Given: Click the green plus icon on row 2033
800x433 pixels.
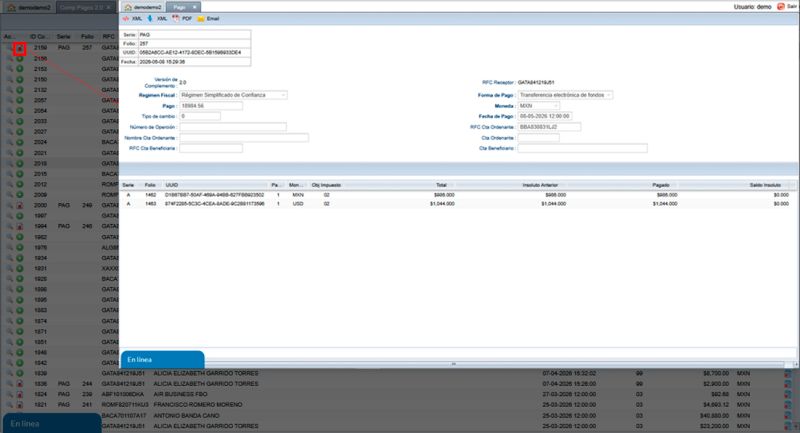Looking at the screenshot, I should click(20, 121).
